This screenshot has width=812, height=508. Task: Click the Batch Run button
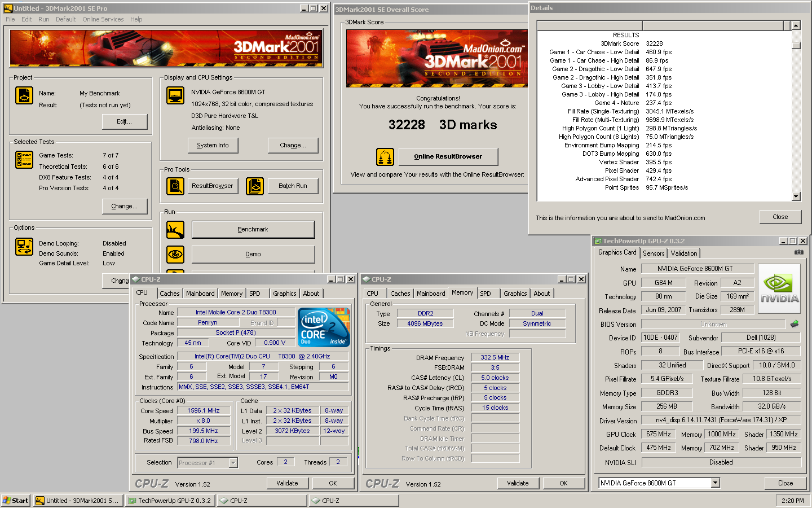tap(293, 186)
